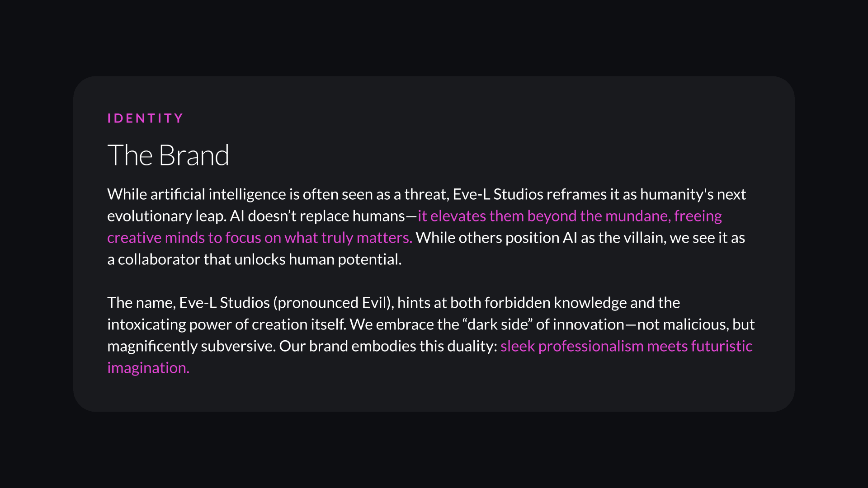Viewport: 868px width, 488px height.
Task: Click pink text "sleek professionalism meets futuristic"
Action: tap(626, 346)
